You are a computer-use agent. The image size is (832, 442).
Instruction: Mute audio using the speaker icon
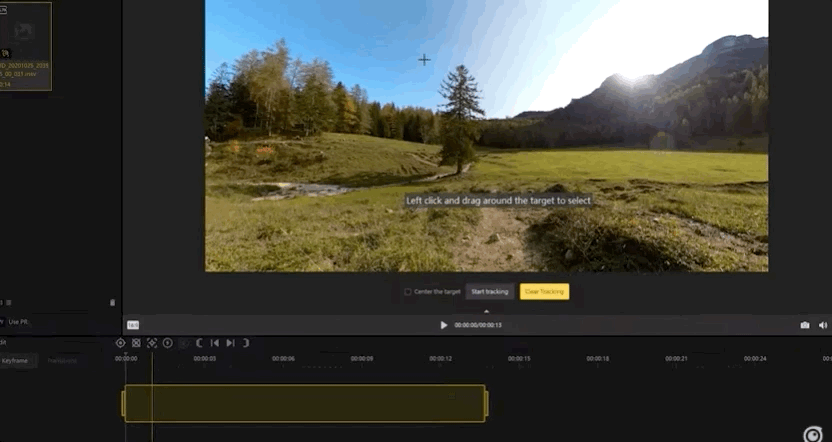coord(823,325)
